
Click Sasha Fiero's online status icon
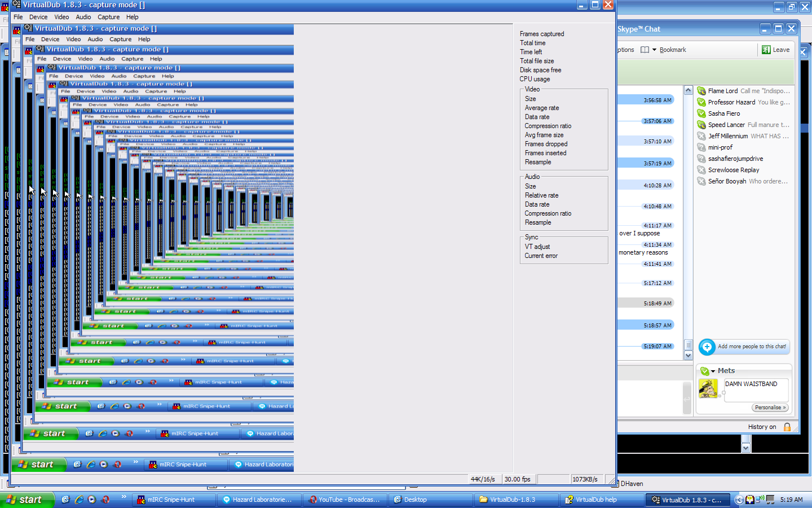pos(701,113)
